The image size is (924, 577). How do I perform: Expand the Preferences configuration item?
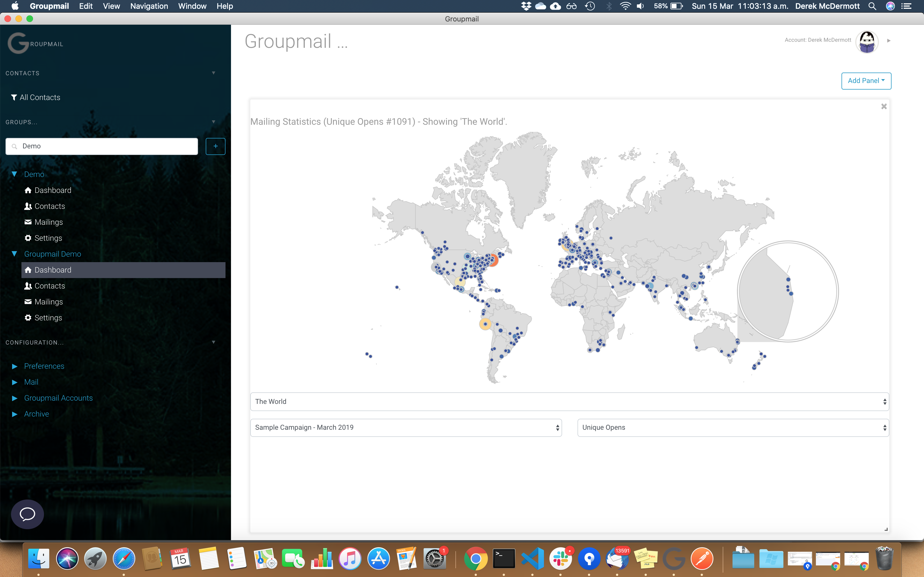coord(15,366)
